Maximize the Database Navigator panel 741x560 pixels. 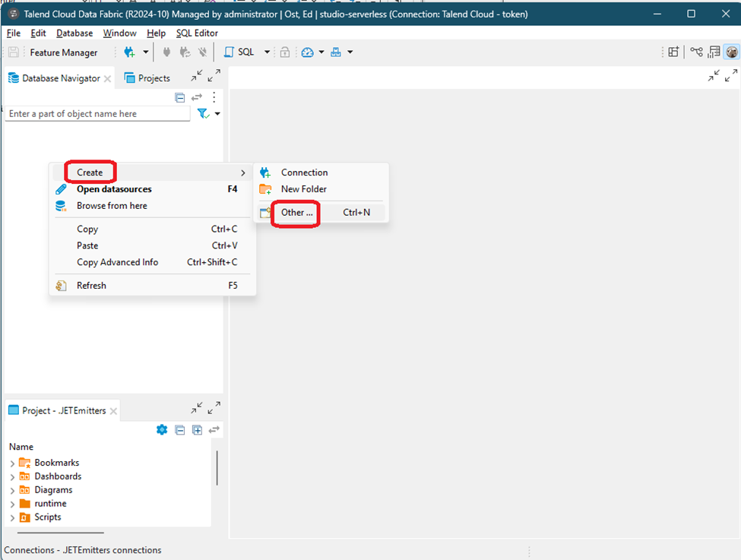pyautogui.click(x=214, y=76)
